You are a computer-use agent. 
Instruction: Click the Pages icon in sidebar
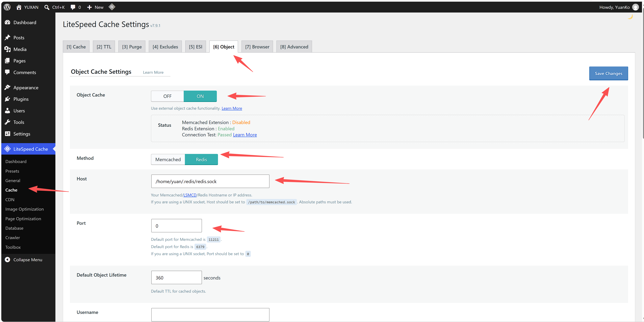click(7, 61)
